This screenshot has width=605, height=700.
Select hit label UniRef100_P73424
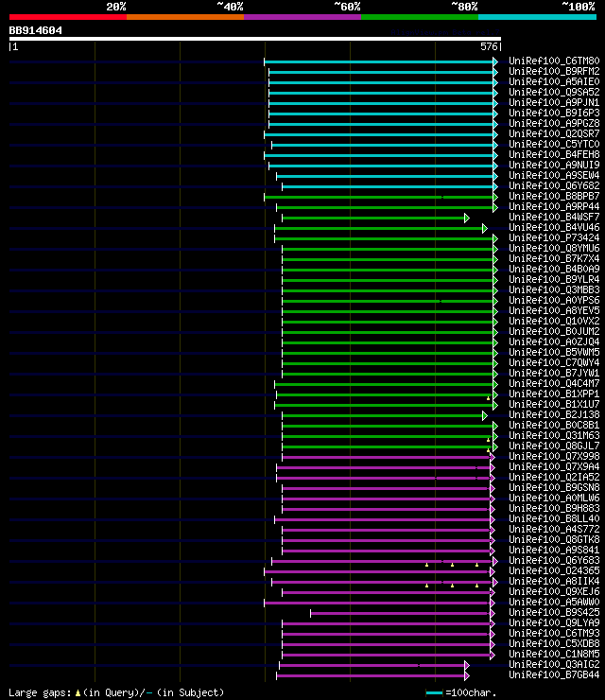(554, 237)
